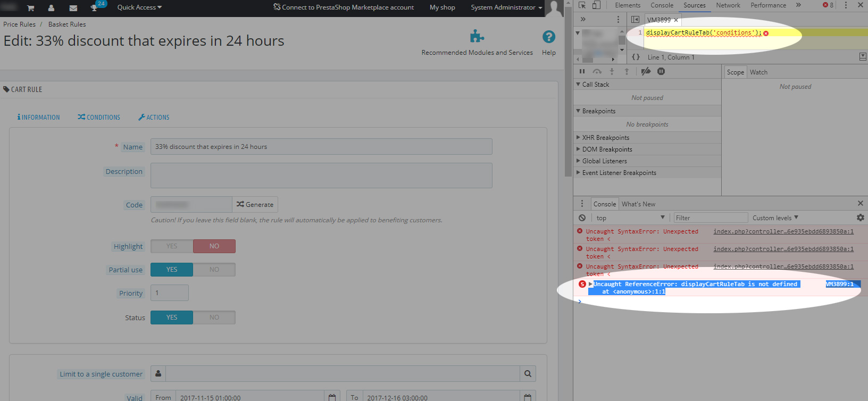Activate DevTools inspect element picker
Image resolution: width=868 pixels, height=401 pixels.
click(582, 5)
